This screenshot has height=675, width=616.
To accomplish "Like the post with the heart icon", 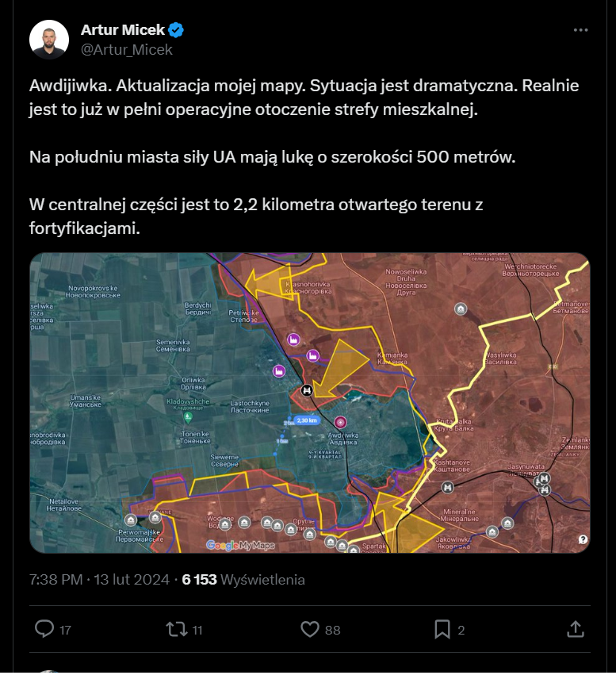I will coord(310,629).
